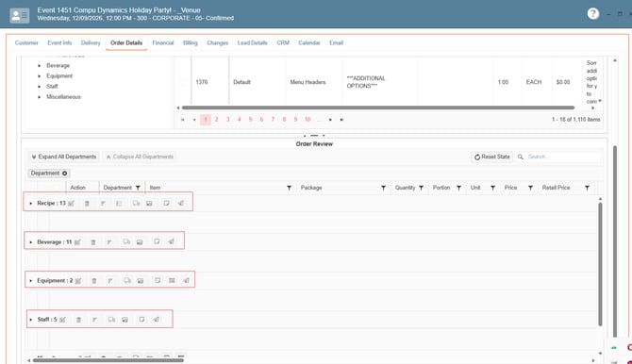Click the image icon in the Beverage row
The height and width of the screenshot is (364, 632).
tap(140, 241)
